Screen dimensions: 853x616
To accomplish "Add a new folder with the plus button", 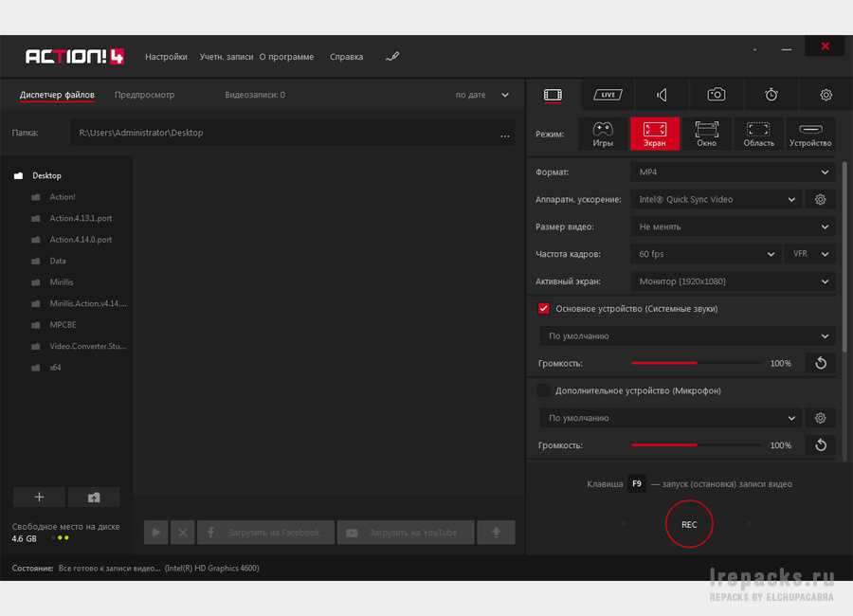I will coord(39,498).
